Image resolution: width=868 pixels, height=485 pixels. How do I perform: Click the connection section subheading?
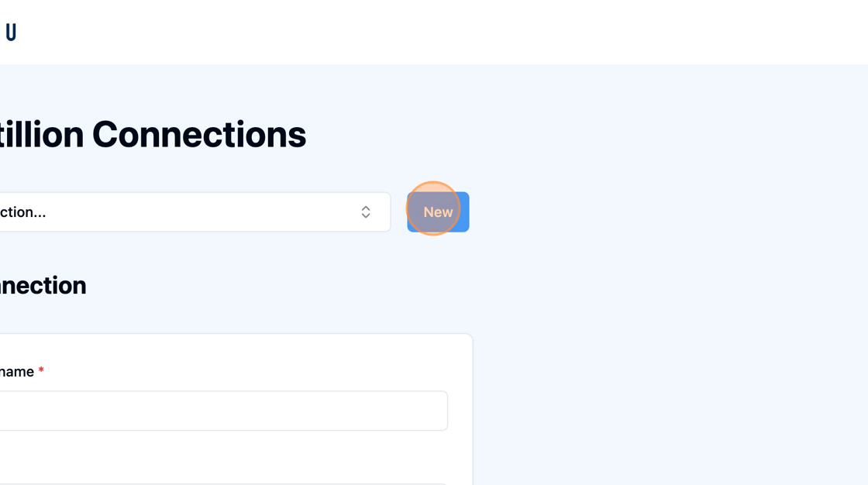[43, 286]
